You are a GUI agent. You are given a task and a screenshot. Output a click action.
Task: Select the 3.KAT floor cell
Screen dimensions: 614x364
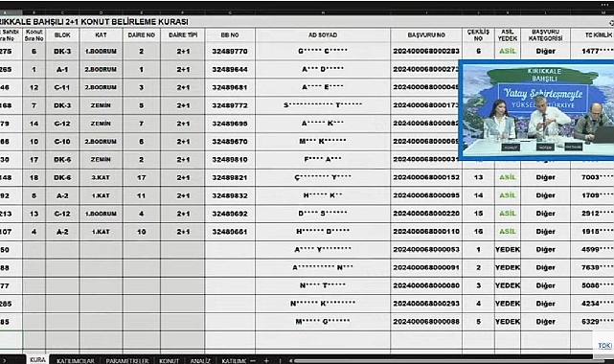click(101, 177)
